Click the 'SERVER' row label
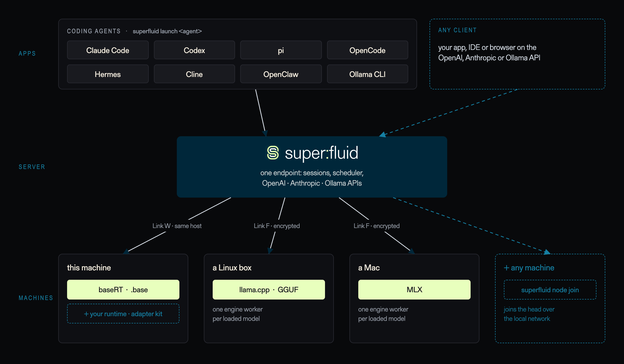624x364 pixels. pyautogui.click(x=32, y=167)
